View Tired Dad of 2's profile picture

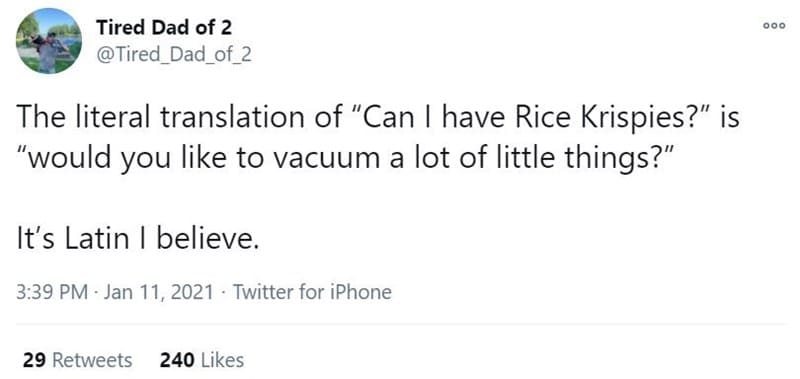point(48,41)
